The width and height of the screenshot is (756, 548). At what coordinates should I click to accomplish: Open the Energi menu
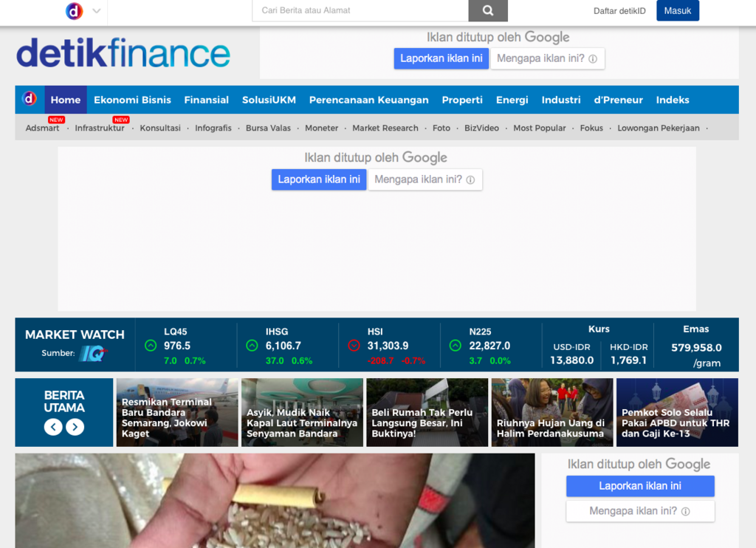(x=512, y=100)
